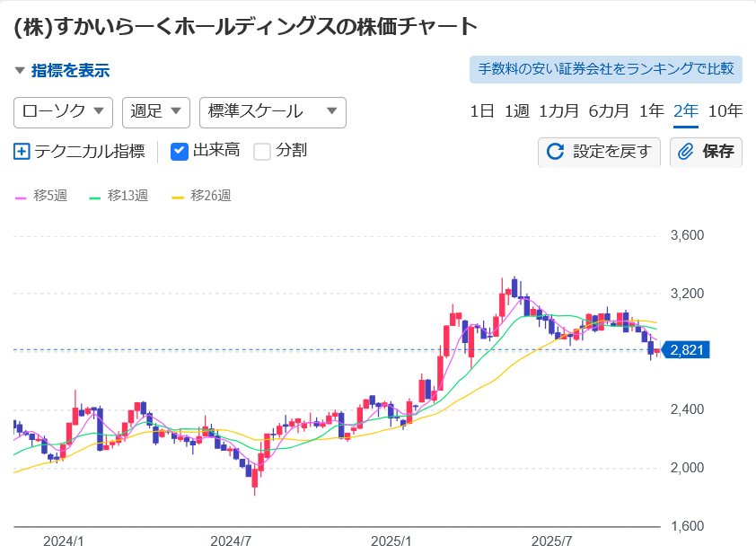756x554 pixels.
Task: Expand the 指標を表示 section
Action: (x=61, y=70)
